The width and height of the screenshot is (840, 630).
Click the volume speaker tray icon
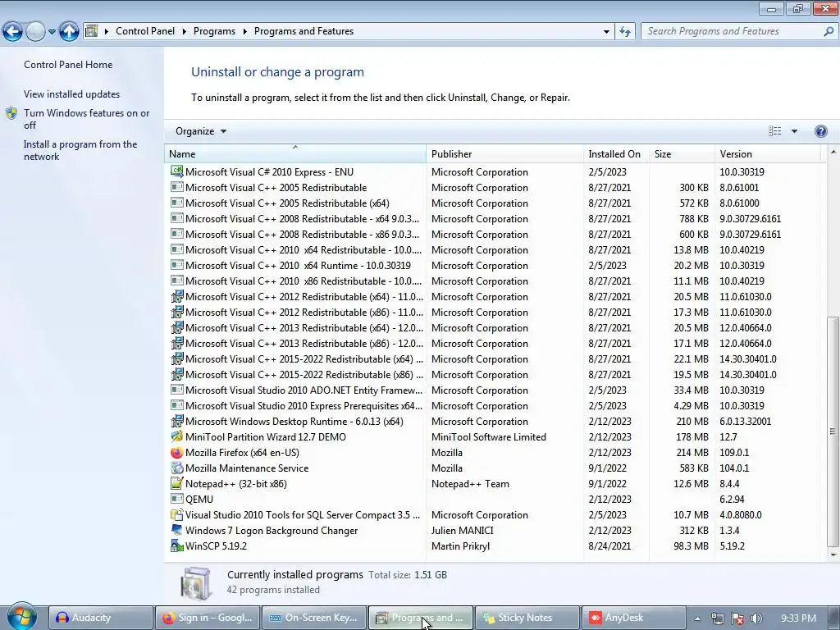756,619
